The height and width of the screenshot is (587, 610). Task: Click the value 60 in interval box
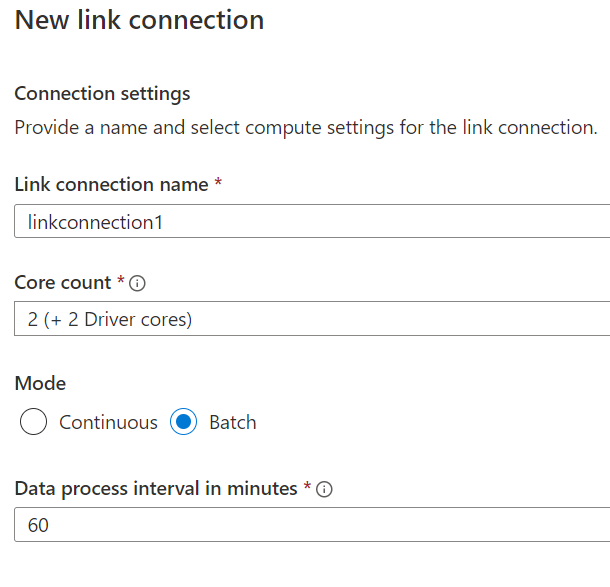38,525
